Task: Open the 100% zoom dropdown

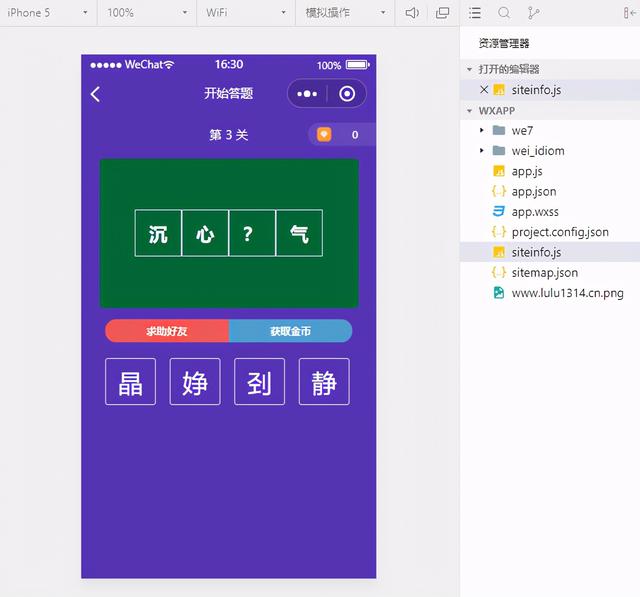Action: pos(147,13)
